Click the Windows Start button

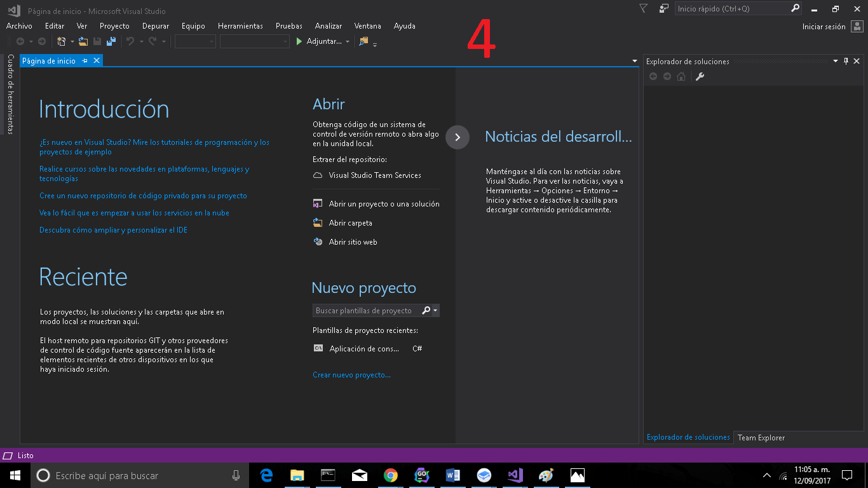pyautogui.click(x=15, y=475)
